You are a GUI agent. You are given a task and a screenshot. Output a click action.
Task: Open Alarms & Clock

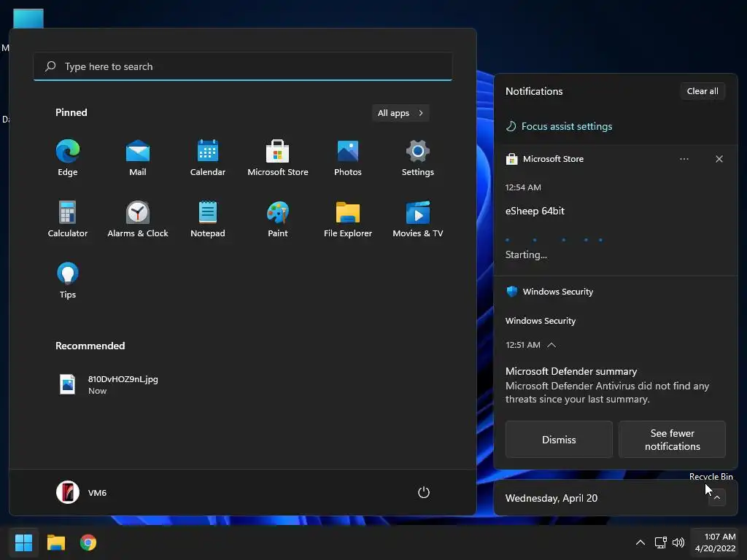138,219
